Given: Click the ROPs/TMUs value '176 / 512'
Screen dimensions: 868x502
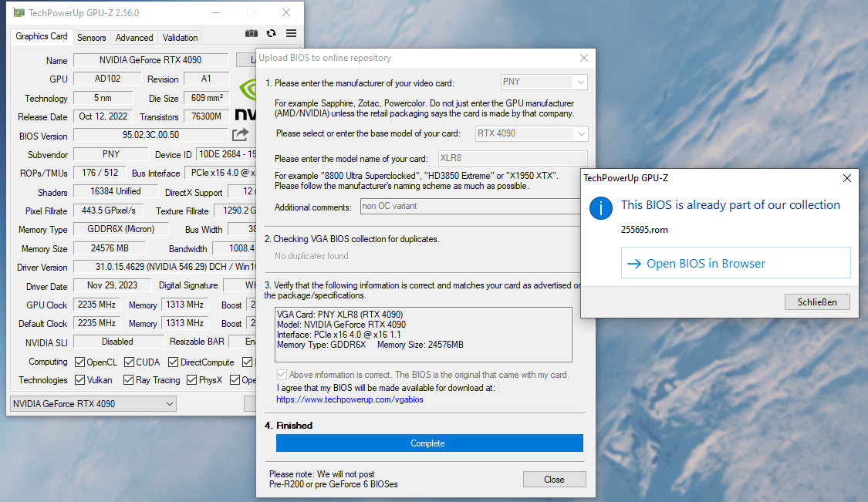Looking at the screenshot, I should 100,173.
